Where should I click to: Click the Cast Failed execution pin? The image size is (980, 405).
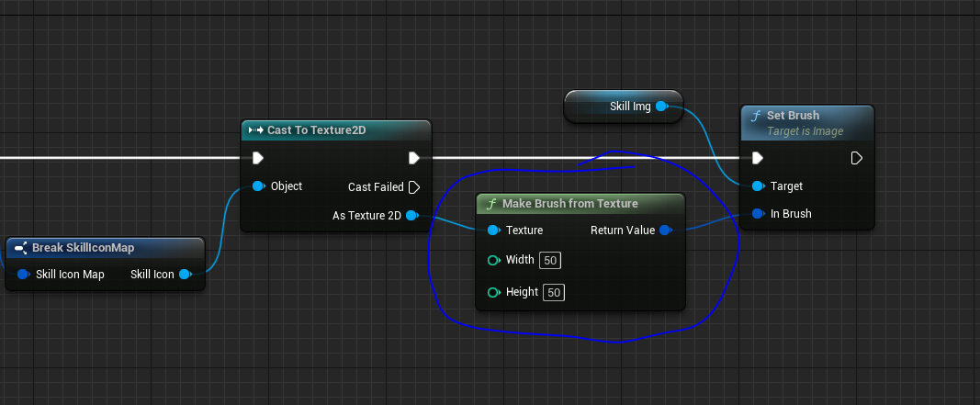click(413, 186)
